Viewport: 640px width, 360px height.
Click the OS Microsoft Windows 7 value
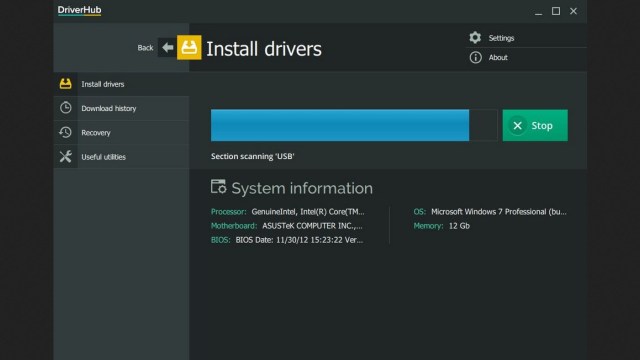[499, 212]
